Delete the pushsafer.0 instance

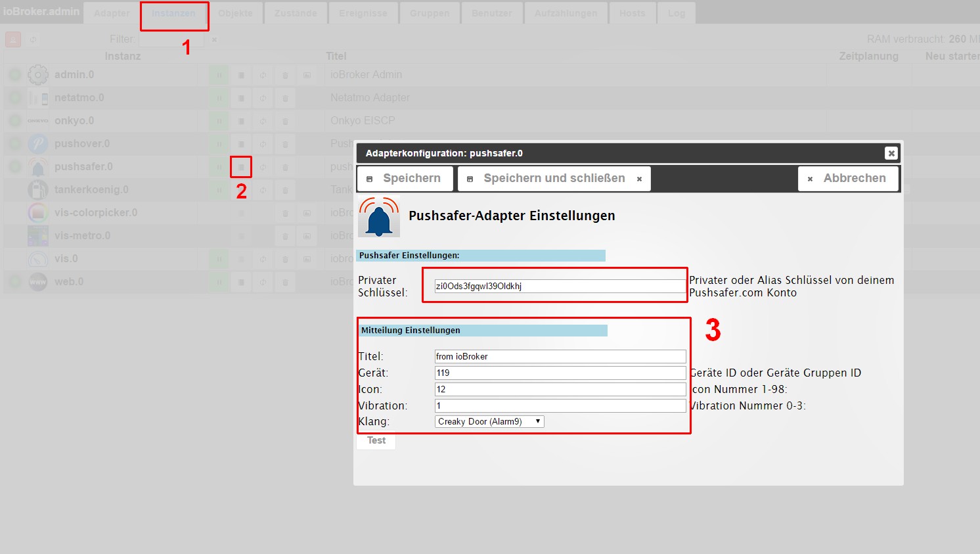[x=285, y=167]
